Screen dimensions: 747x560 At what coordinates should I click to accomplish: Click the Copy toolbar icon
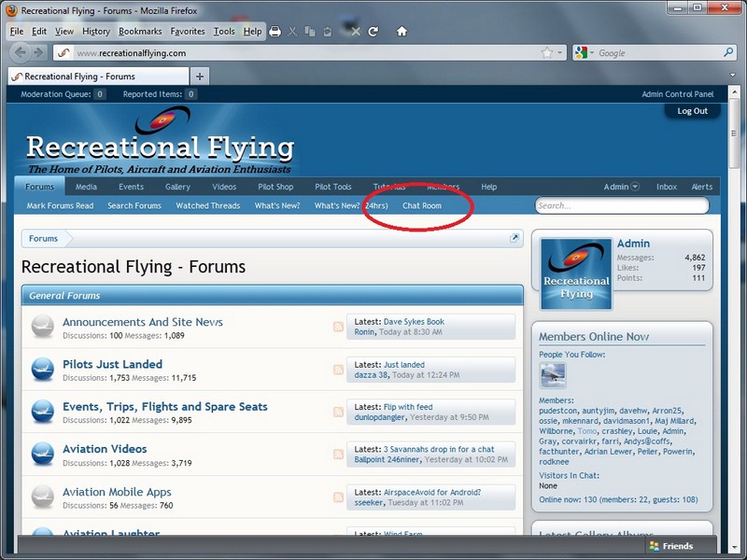(310, 32)
